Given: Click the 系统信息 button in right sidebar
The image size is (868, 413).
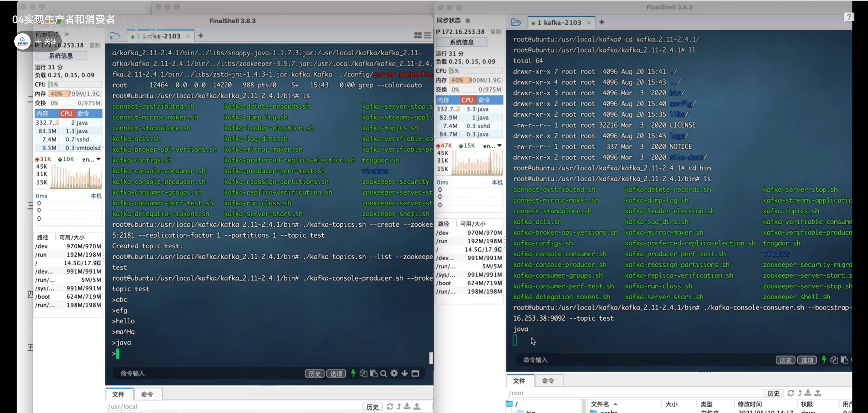Looking at the screenshot, I should click(x=461, y=42).
